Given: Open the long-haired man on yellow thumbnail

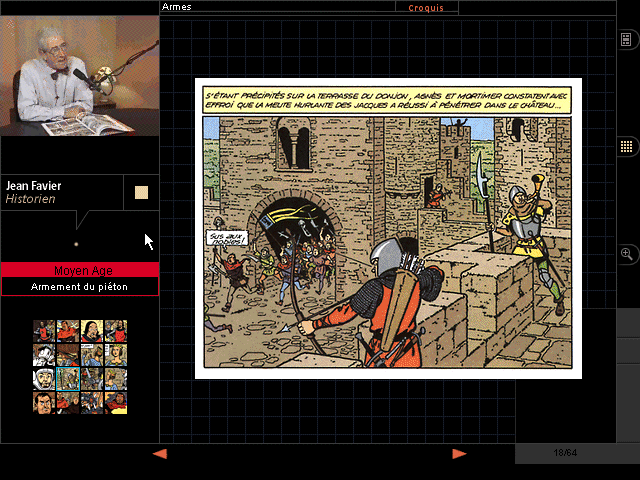Looking at the screenshot, I should coord(92,331).
